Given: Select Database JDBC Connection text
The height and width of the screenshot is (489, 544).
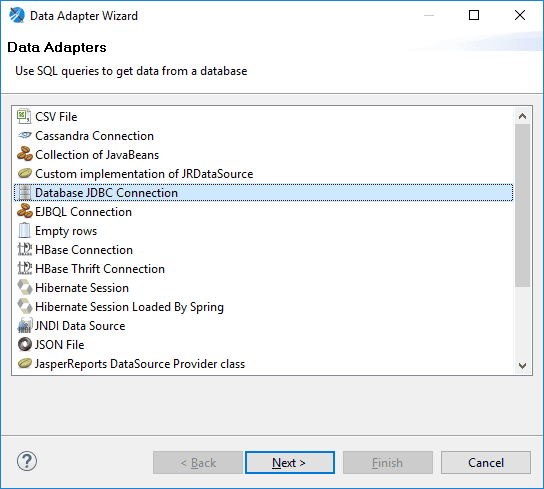Looking at the screenshot, I should tap(107, 193).
